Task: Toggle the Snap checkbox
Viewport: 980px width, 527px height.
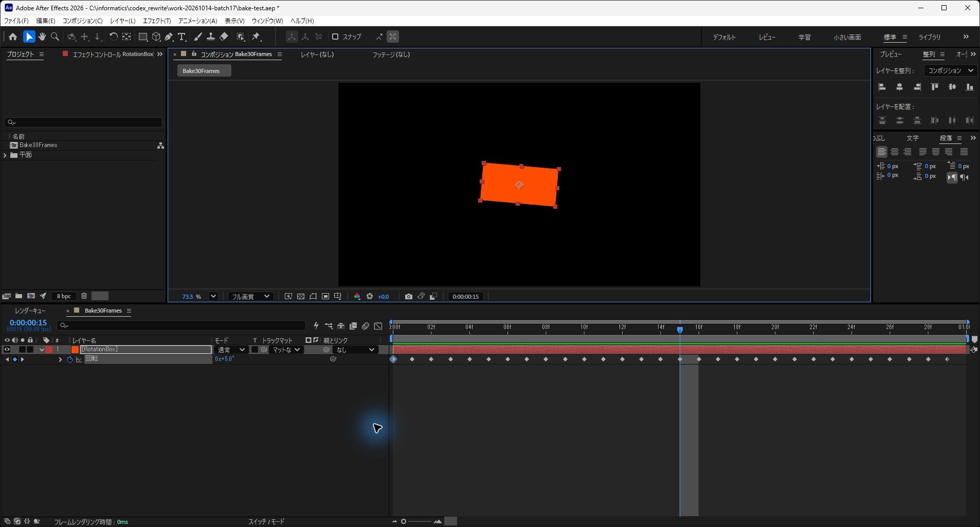Action: [335, 37]
